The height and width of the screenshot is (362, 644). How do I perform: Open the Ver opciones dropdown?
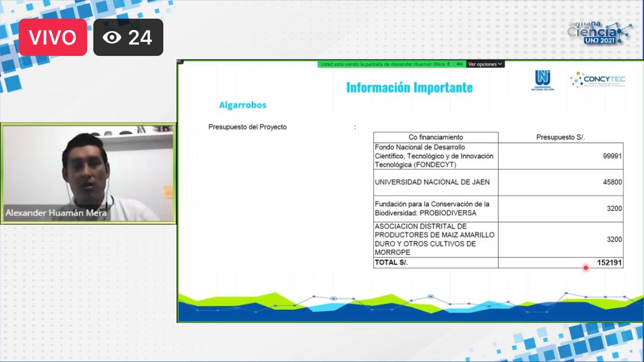coord(485,64)
